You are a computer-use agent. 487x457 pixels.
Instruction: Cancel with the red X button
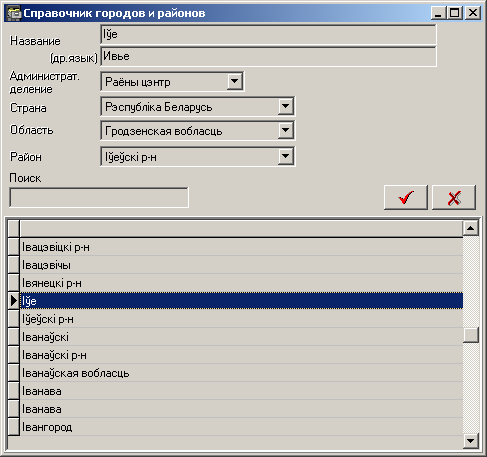[x=454, y=197]
